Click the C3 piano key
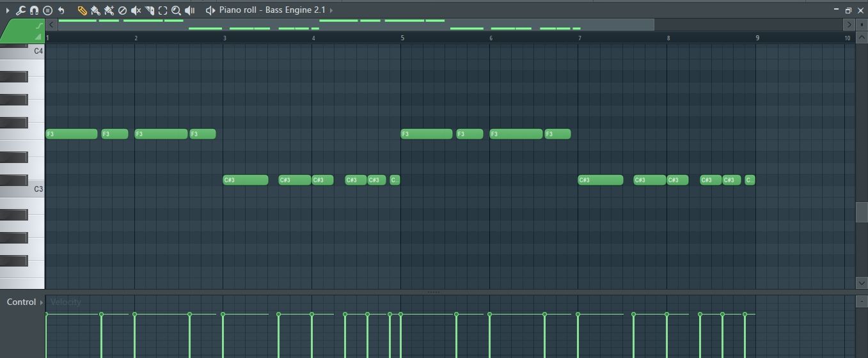The width and height of the screenshot is (868, 358). tap(22, 192)
